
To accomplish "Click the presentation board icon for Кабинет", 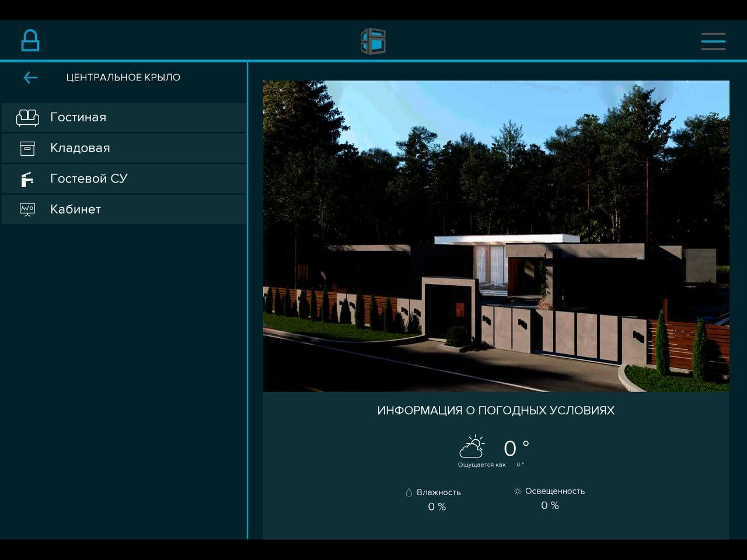I will [x=27, y=209].
